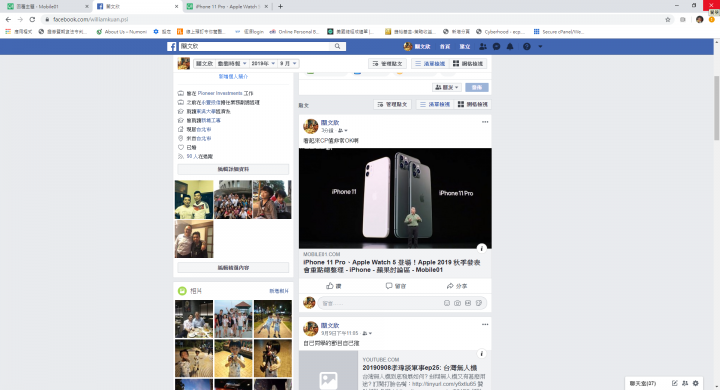Open the Messenger icon in the top bar
This screenshot has height=390, width=720.
coord(496,46)
